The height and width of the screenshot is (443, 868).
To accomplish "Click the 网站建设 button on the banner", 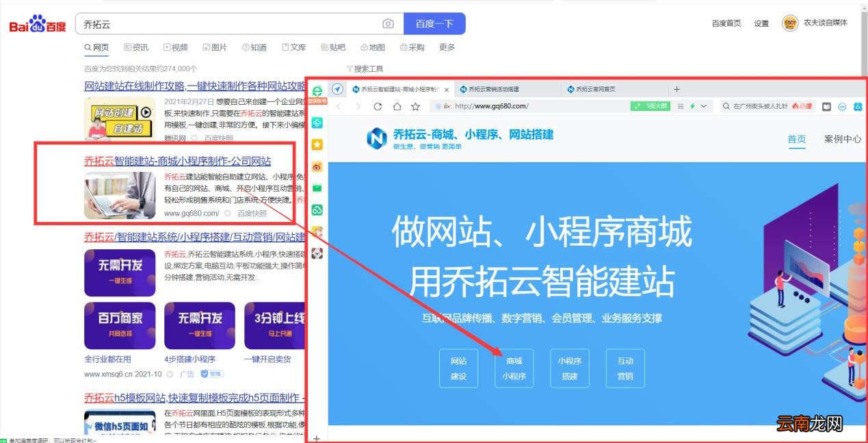I will coord(458,368).
